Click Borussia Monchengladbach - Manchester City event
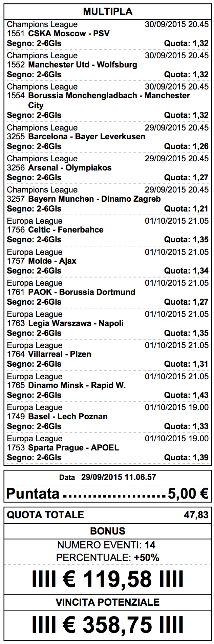This screenshot has height=644, width=214. coord(109,100)
